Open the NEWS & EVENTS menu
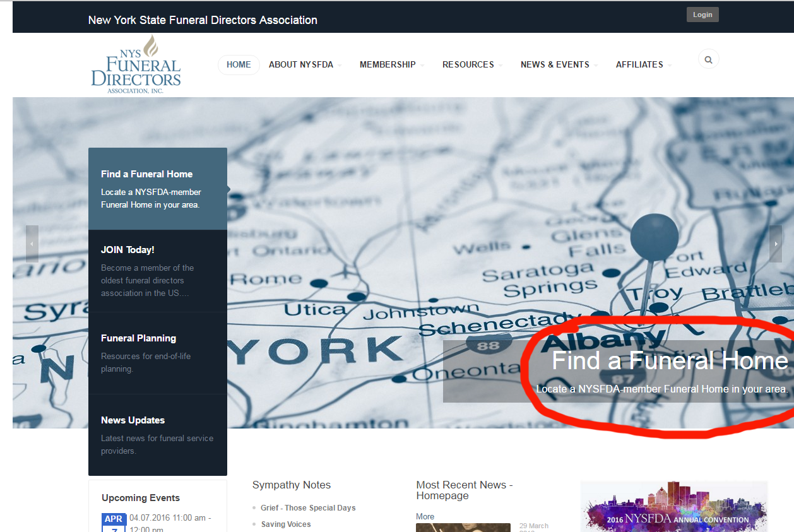This screenshot has height=532, width=794. (x=555, y=64)
